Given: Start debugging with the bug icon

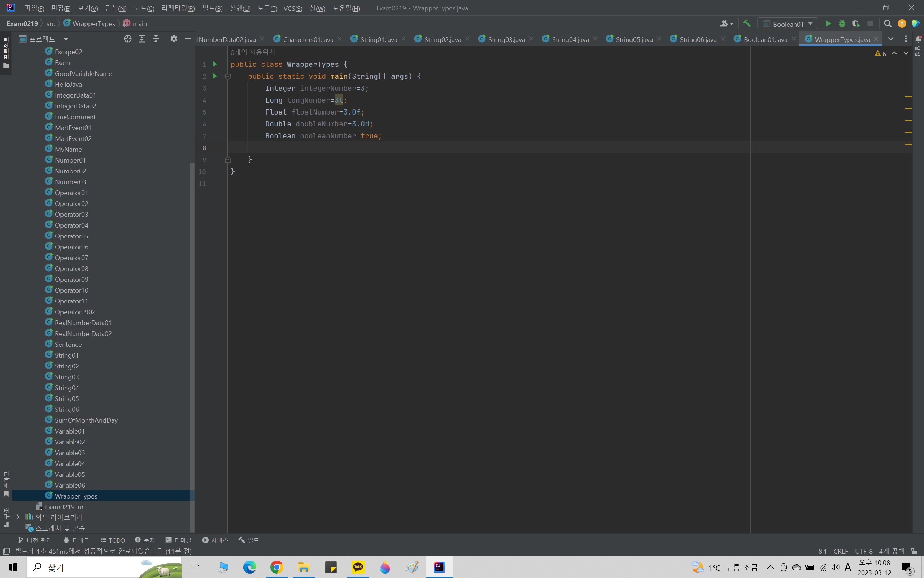Looking at the screenshot, I should [842, 24].
